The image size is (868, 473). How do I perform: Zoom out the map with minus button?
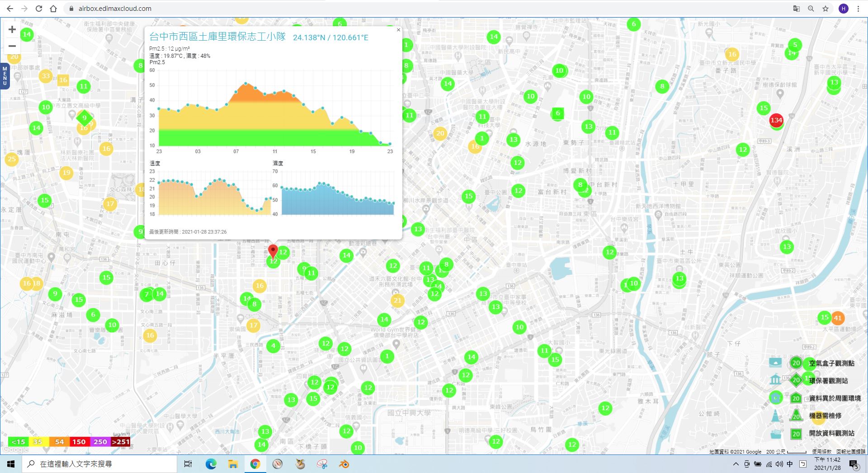pos(12,46)
